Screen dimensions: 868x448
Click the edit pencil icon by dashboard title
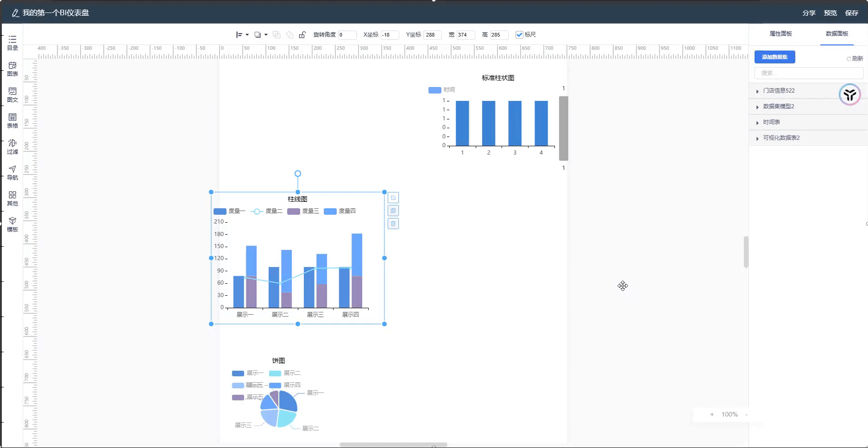(15, 13)
